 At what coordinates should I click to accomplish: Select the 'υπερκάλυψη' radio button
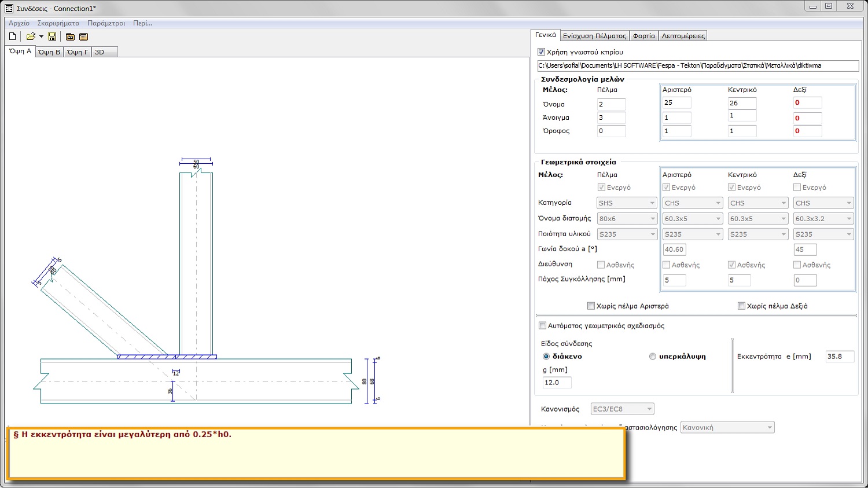pyautogui.click(x=653, y=357)
